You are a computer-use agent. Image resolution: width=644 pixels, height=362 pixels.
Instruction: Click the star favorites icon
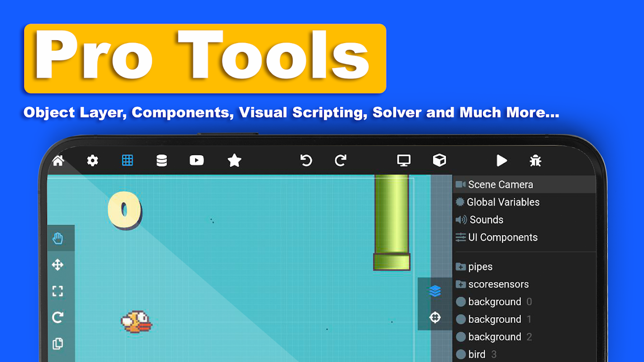pyautogui.click(x=234, y=160)
